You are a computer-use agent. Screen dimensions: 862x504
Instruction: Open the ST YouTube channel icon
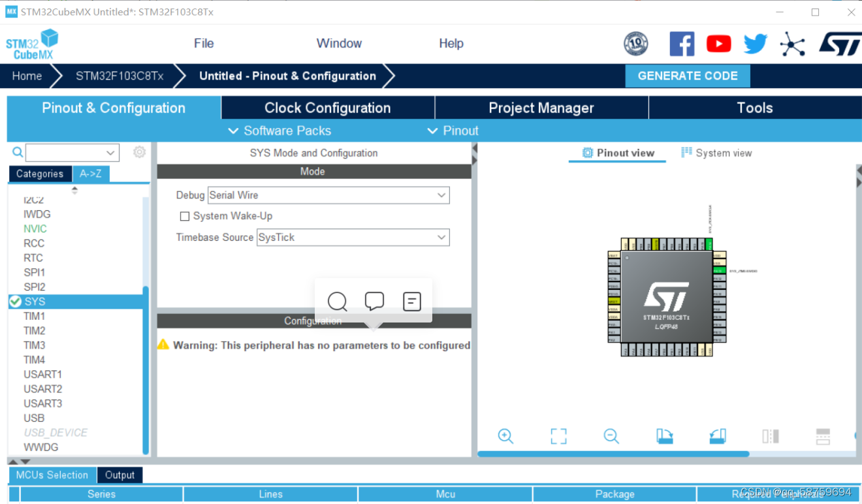coord(718,43)
